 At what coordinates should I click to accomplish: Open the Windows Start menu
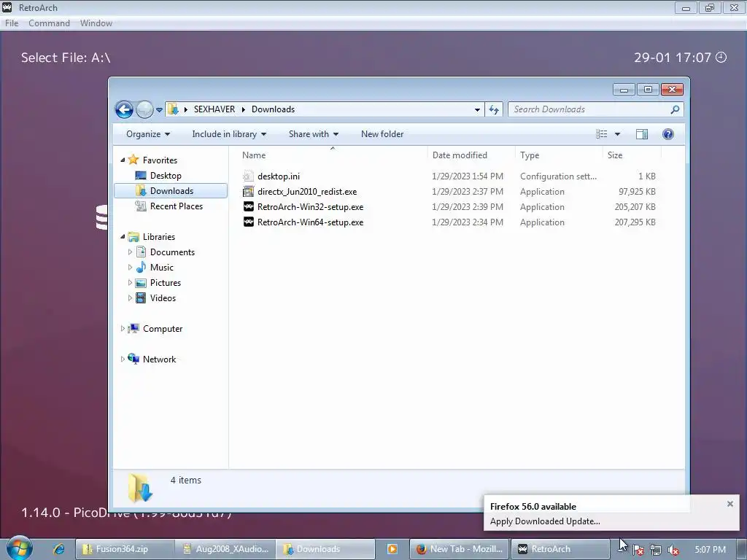click(x=20, y=548)
